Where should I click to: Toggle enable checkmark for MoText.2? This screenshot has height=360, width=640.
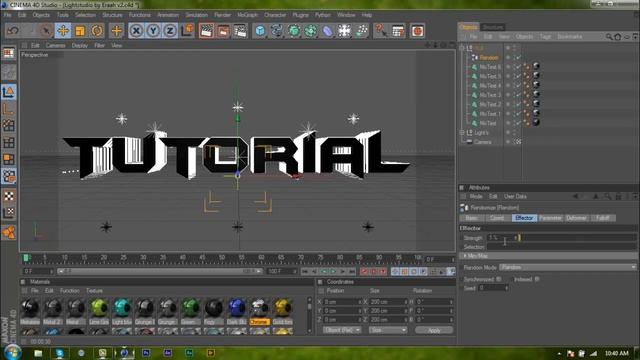(518, 104)
